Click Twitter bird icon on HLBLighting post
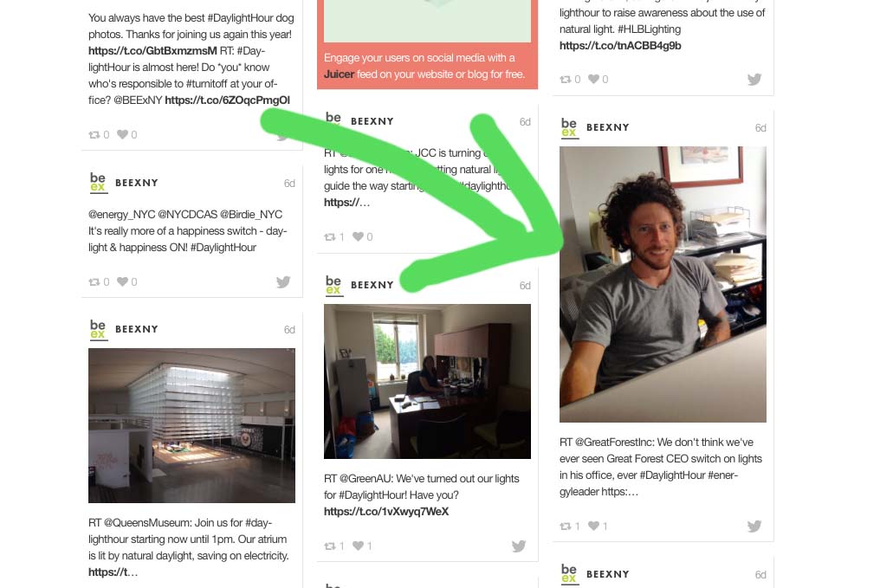 [x=754, y=79]
